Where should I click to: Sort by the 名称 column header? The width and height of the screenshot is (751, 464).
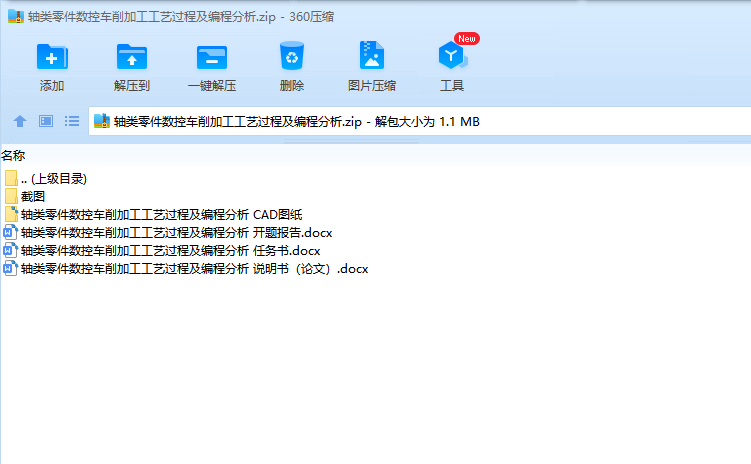(13, 156)
